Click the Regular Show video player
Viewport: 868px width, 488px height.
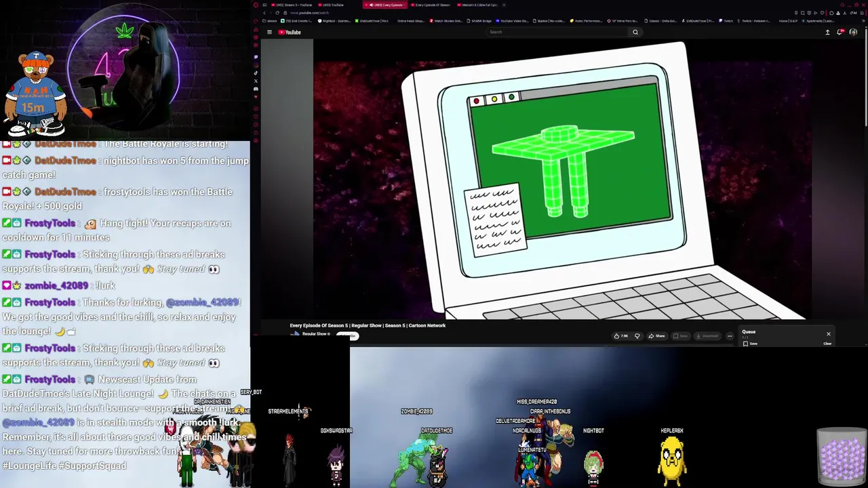563,180
